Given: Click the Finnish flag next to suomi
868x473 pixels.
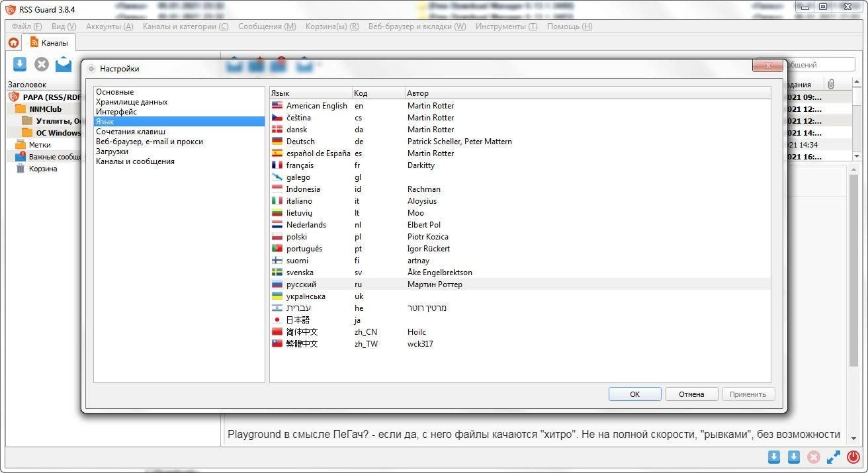Looking at the screenshot, I should 277,261.
